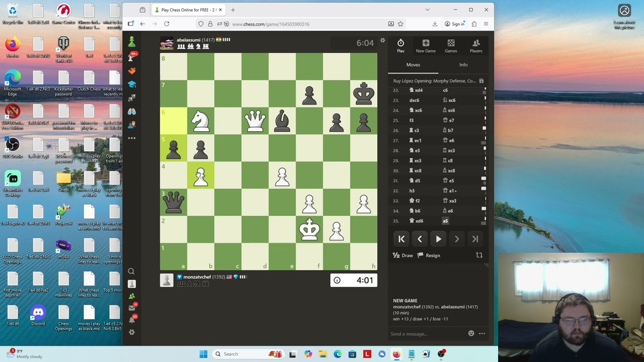Image resolution: width=644 pixels, height=362 pixels.
Task: Flip the board with the arrows icon
Action: pyautogui.click(x=479, y=255)
